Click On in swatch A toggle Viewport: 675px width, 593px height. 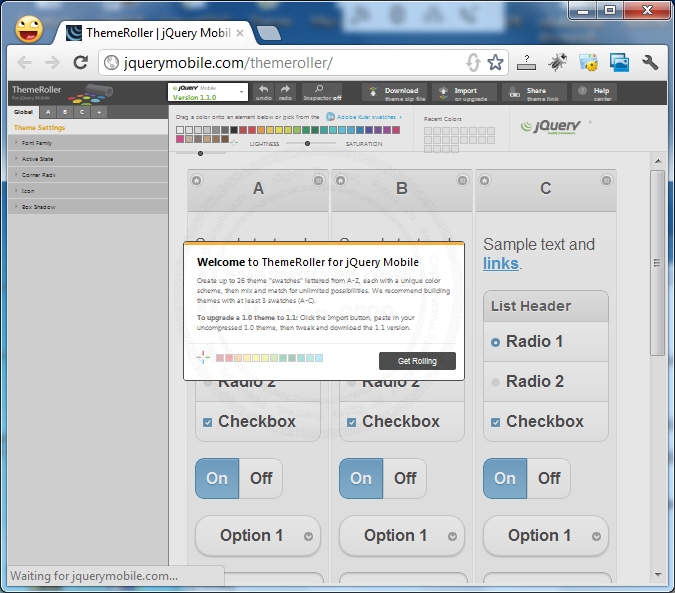(x=217, y=478)
